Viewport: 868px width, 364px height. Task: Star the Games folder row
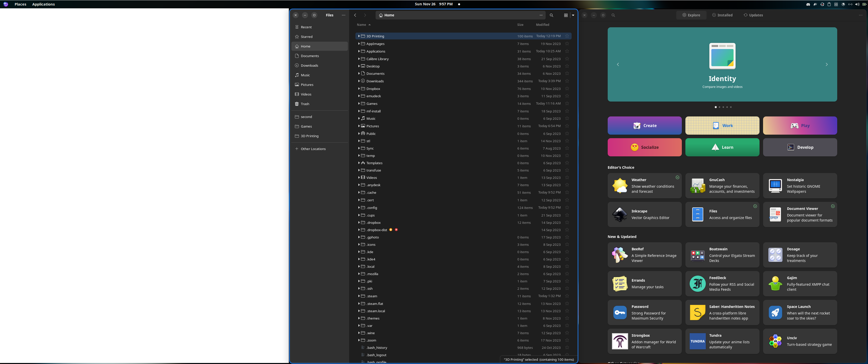[x=567, y=104]
